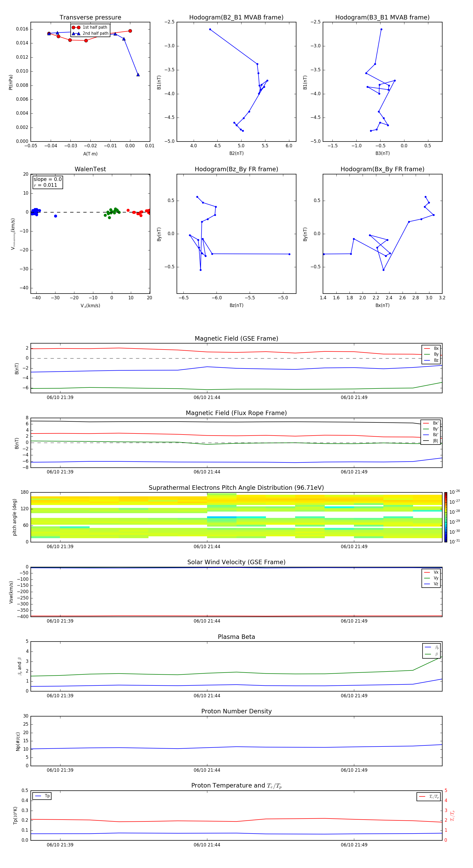The image size is (473, 868).
Task: Click the Bx legend entry in GSE plot
Action: (x=431, y=349)
